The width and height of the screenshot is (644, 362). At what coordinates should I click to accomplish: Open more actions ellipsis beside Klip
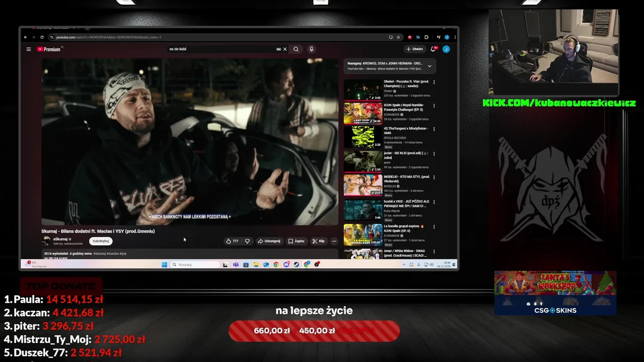[334, 241]
